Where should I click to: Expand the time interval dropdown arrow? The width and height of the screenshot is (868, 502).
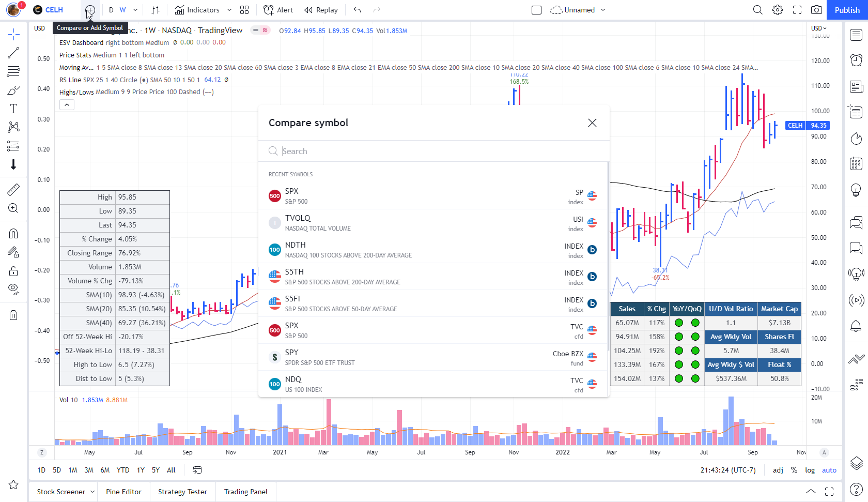(135, 10)
